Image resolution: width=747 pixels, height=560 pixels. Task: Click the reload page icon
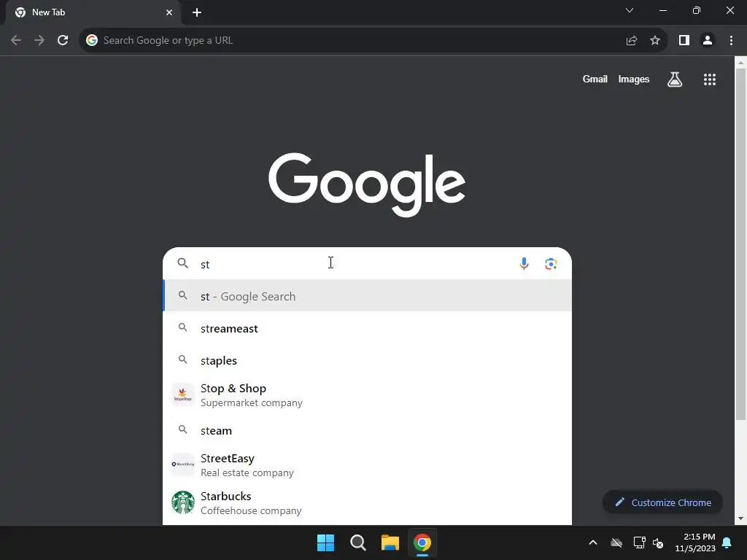pyautogui.click(x=63, y=41)
